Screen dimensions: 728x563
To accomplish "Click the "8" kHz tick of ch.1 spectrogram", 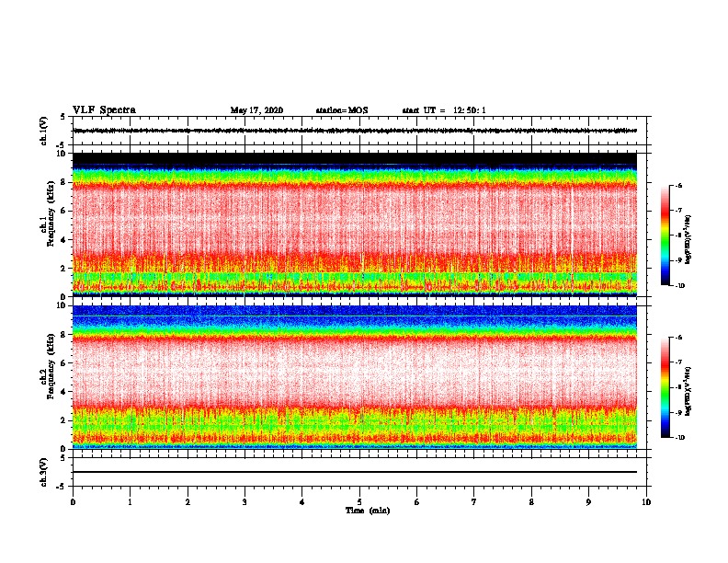I will pos(63,182).
